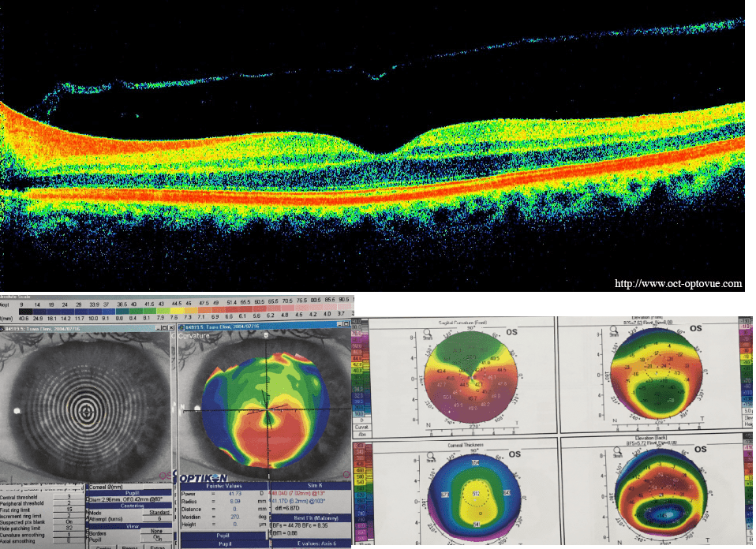Click the View section header

130,526
